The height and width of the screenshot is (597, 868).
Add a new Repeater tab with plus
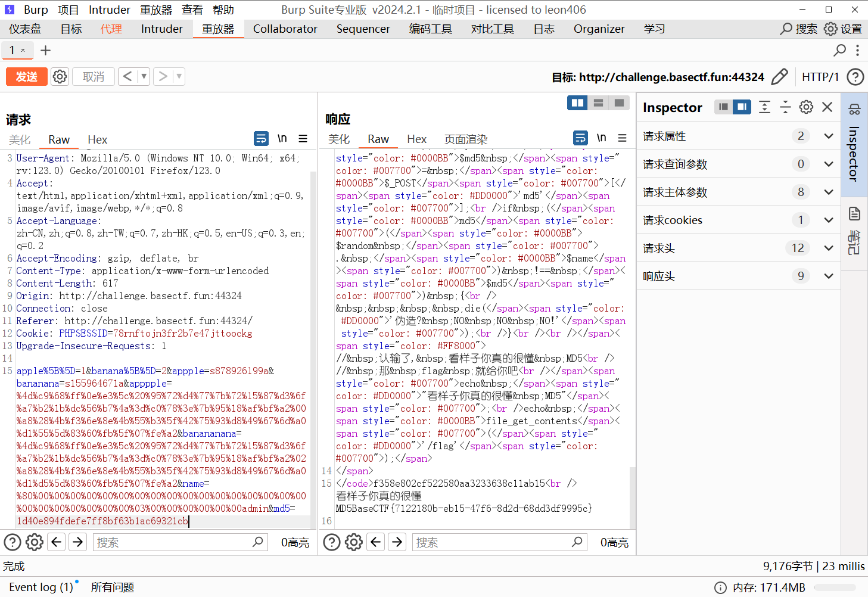[x=45, y=51]
